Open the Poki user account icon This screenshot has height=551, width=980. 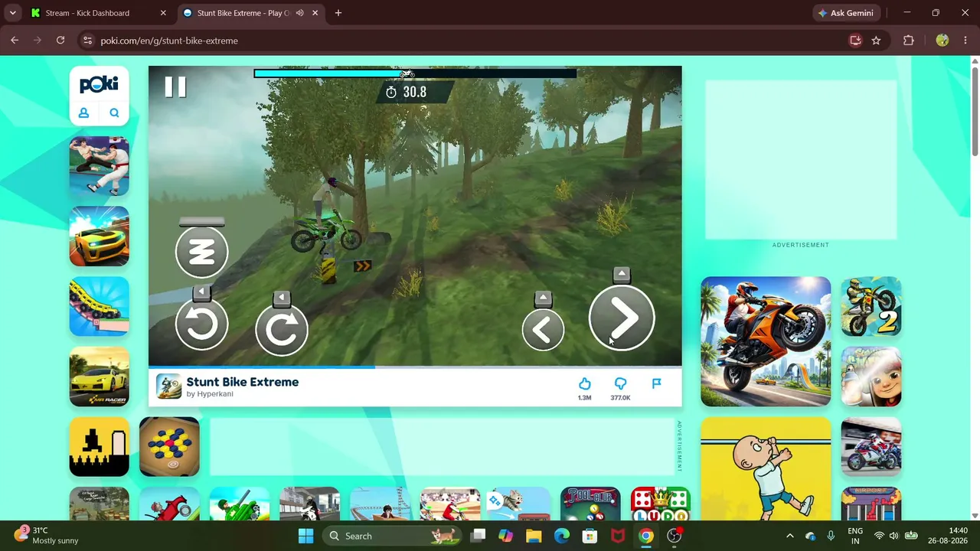click(84, 113)
